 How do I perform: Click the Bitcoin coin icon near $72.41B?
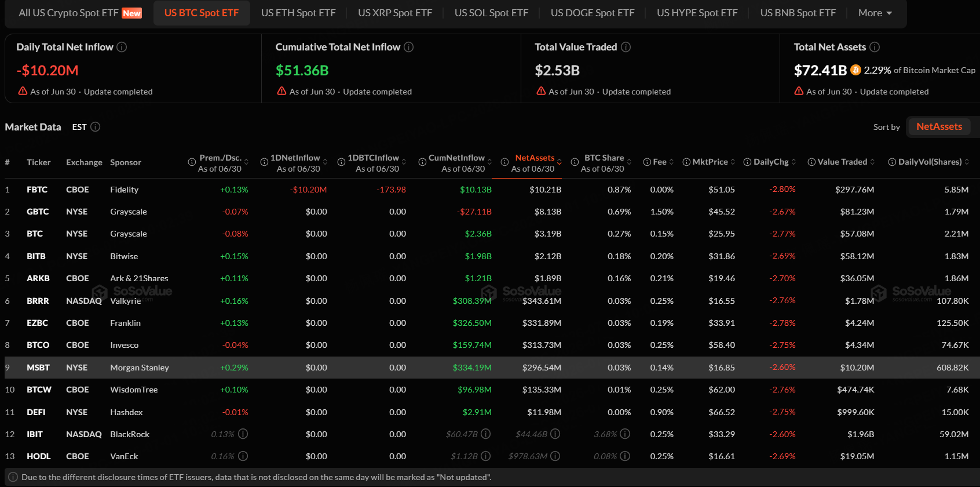pyautogui.click(x=855, y=70)
